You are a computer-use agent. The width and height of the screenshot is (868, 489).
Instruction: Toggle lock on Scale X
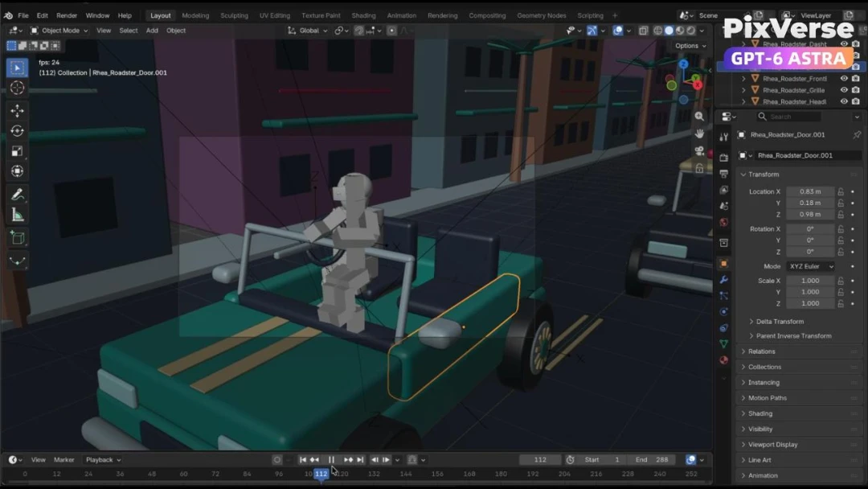(841, 281)
